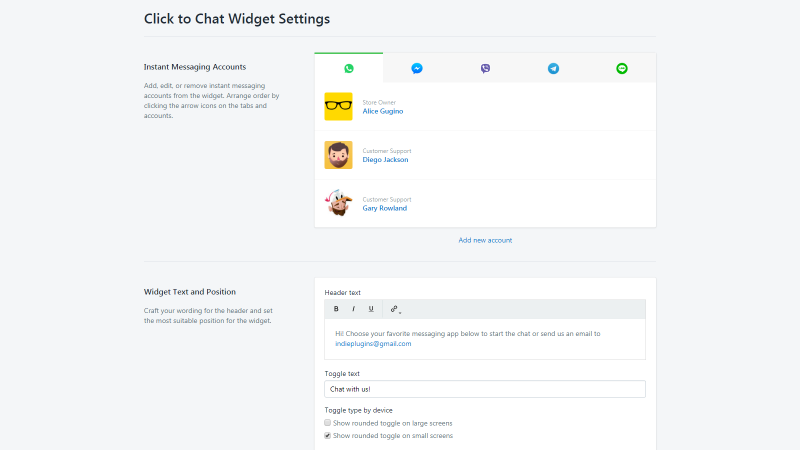Open the Telegram accounts tab

click(553, 68)
